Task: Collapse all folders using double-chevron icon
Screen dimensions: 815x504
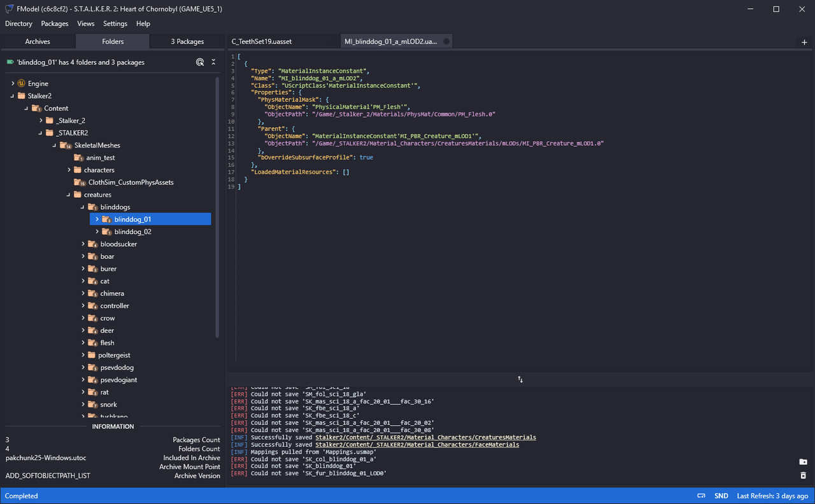Action: tap(213, 62)
